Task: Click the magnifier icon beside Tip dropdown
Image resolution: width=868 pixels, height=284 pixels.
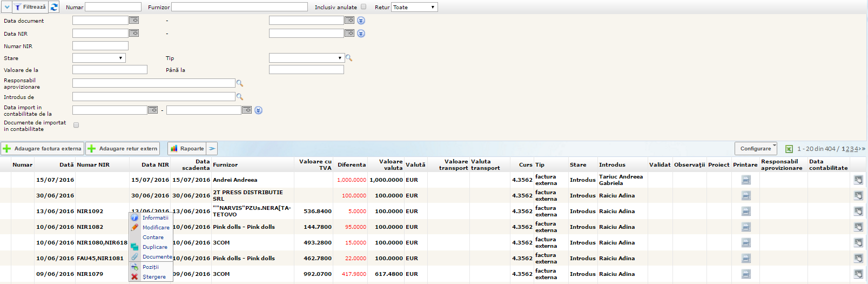Action: 349,58
